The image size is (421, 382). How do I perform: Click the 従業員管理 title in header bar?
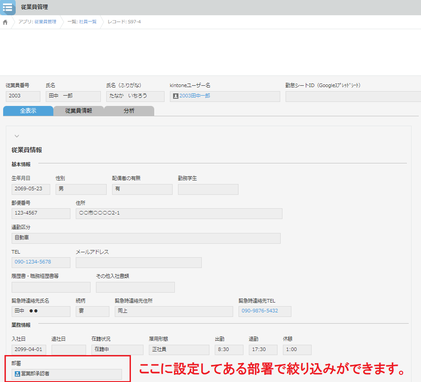tap(34, 7)
